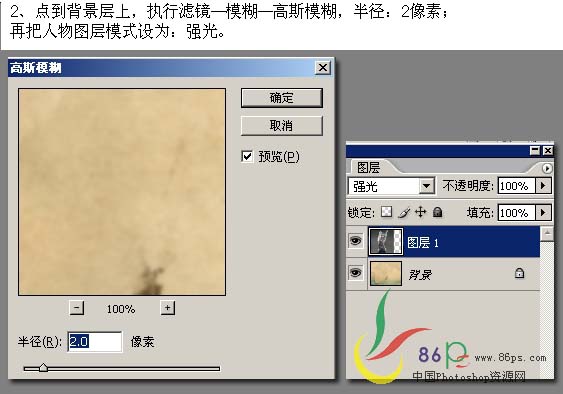Click the lock transparent pixels icon

click(x=387, y=212)
